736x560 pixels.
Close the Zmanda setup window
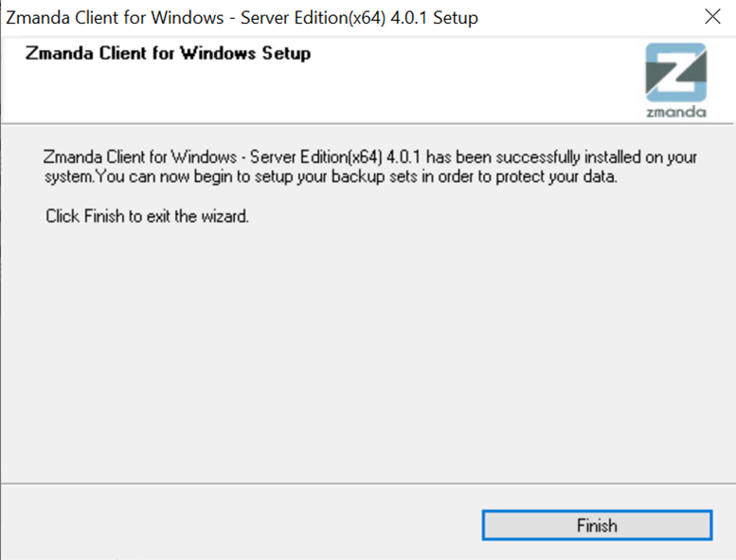[712, 17]
